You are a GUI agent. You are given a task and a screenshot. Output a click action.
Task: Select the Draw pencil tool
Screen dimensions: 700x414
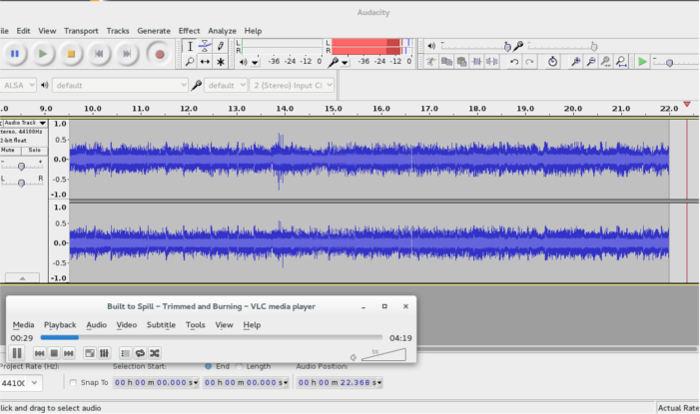tap(220, 46)
